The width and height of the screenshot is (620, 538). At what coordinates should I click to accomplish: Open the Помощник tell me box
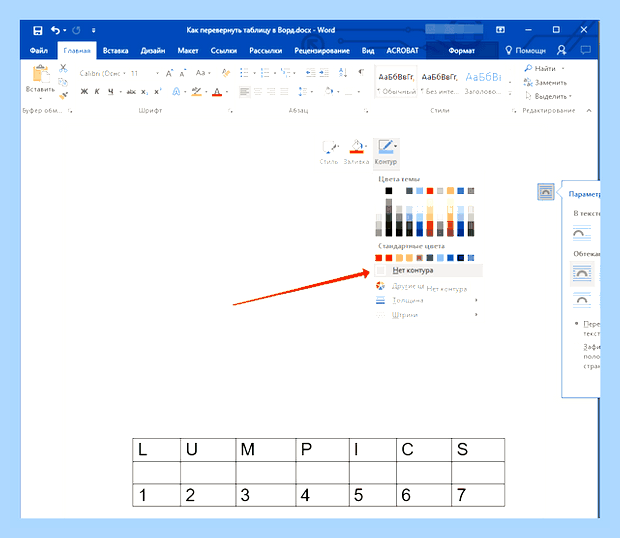525,51
